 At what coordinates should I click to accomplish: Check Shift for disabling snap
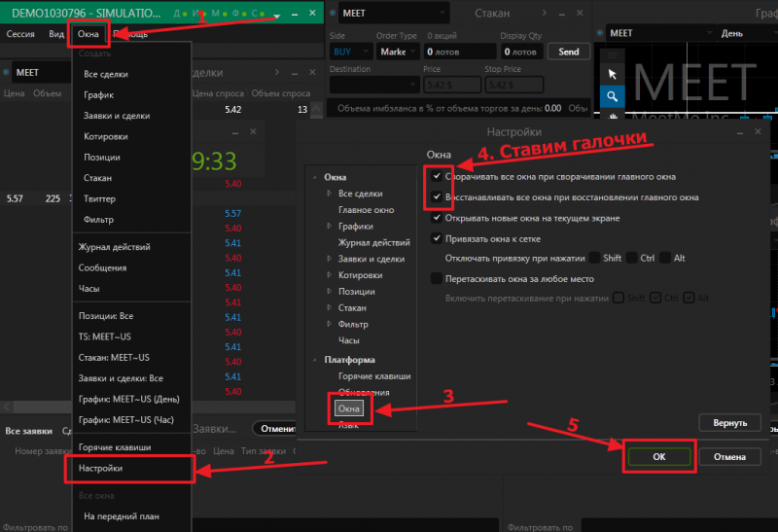click(594, 258)
